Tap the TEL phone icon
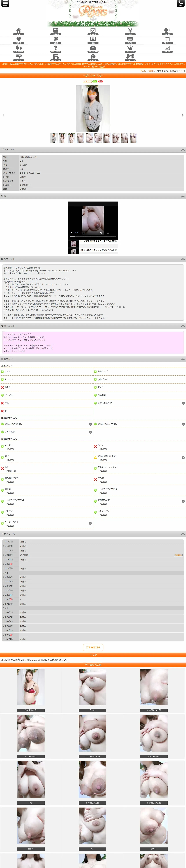Image resolution: width=186 pixels, height=868 pixels. (181, 3)
